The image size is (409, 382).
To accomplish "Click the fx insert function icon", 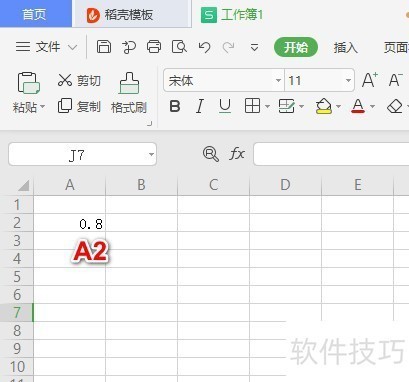I will tap(237, 154).
